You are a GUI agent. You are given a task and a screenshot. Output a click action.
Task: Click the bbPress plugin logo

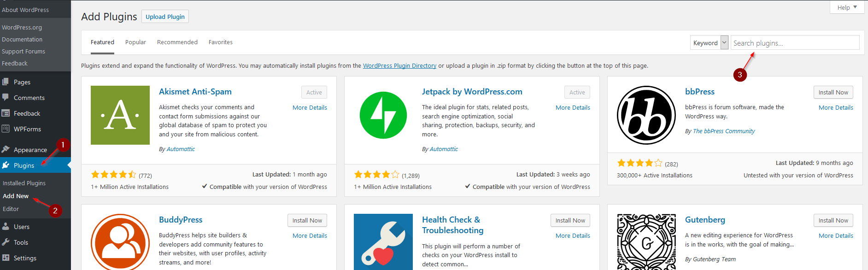tap(646, 115)
